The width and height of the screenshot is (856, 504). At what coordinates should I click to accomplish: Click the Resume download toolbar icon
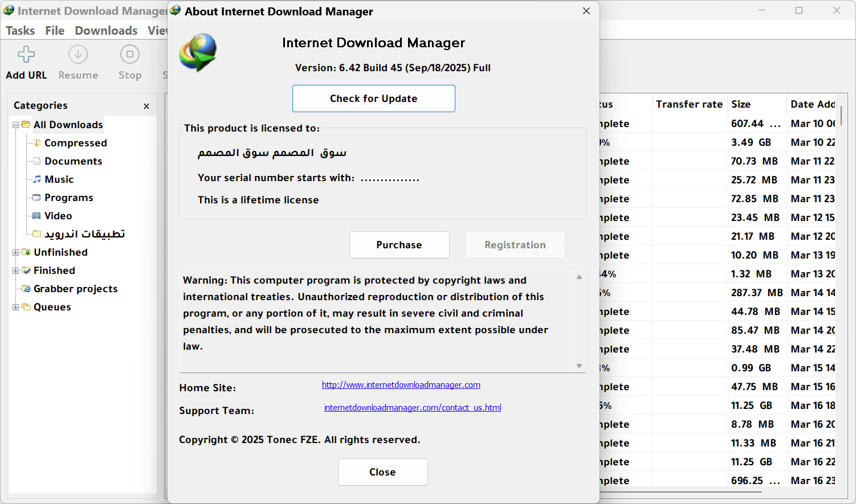[x=78, y=55]
